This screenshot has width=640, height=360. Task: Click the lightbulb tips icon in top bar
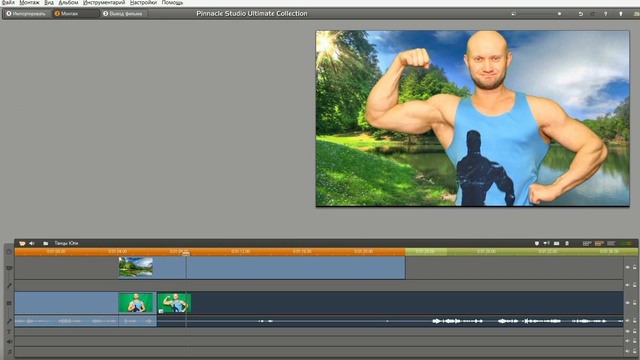tap(621, 14)
